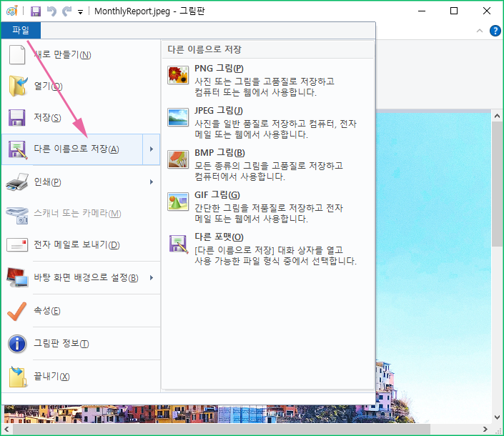Click the Redo arrow in quick access toolbar
This screenshot has width=504, height=436.
point(66,11)
